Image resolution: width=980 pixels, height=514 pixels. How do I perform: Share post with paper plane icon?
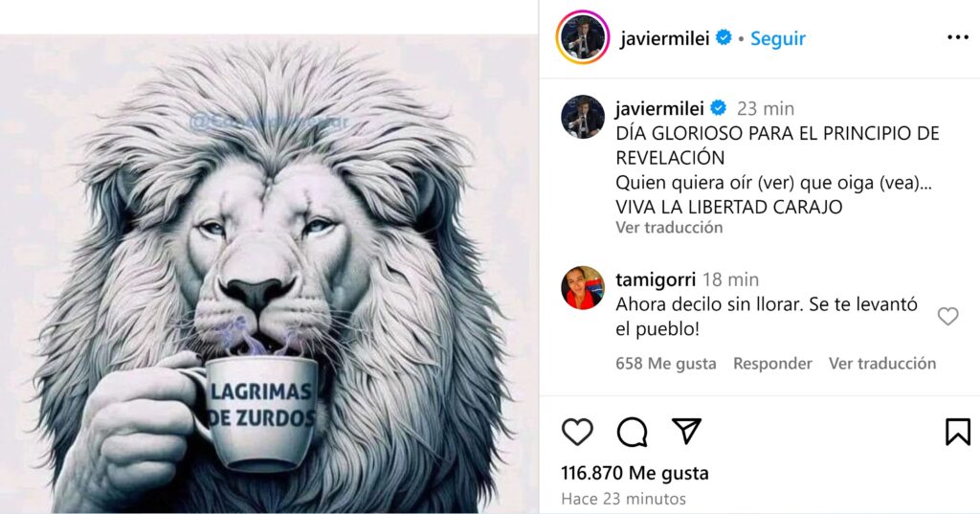tap(686, 431)
